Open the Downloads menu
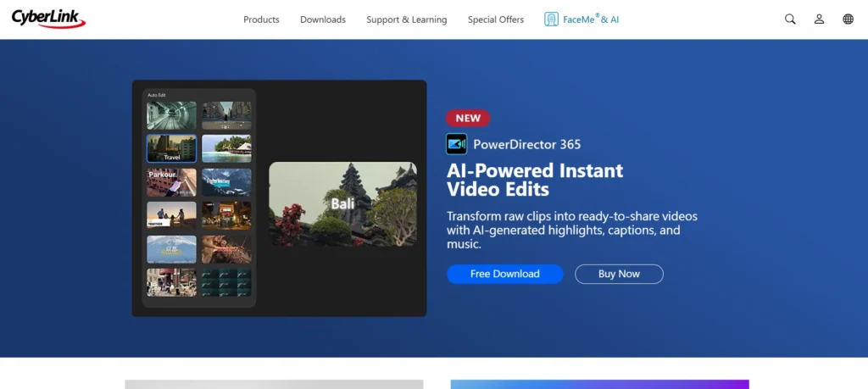This screenshot has height=389, width=868. click(x=323, y=19)
